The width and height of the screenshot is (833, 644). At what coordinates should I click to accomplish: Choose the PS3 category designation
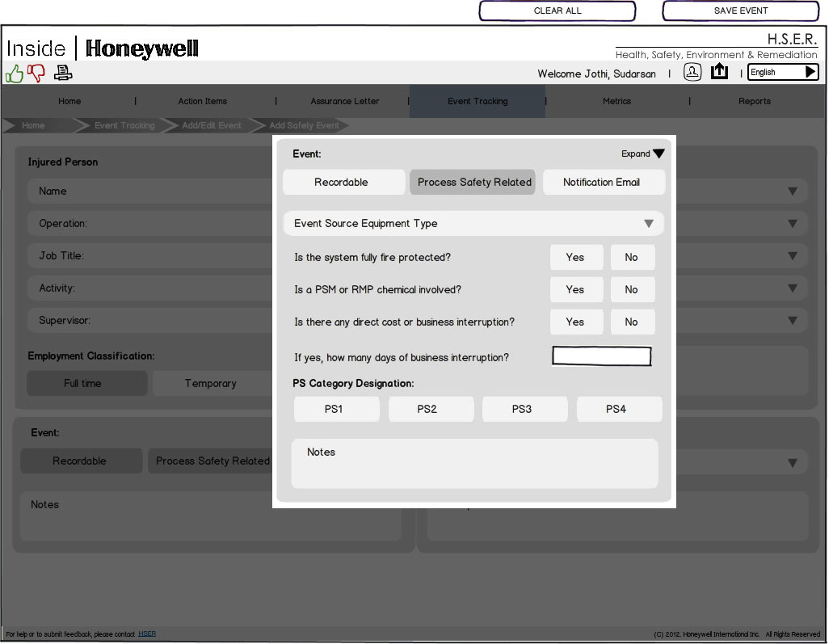523,410
